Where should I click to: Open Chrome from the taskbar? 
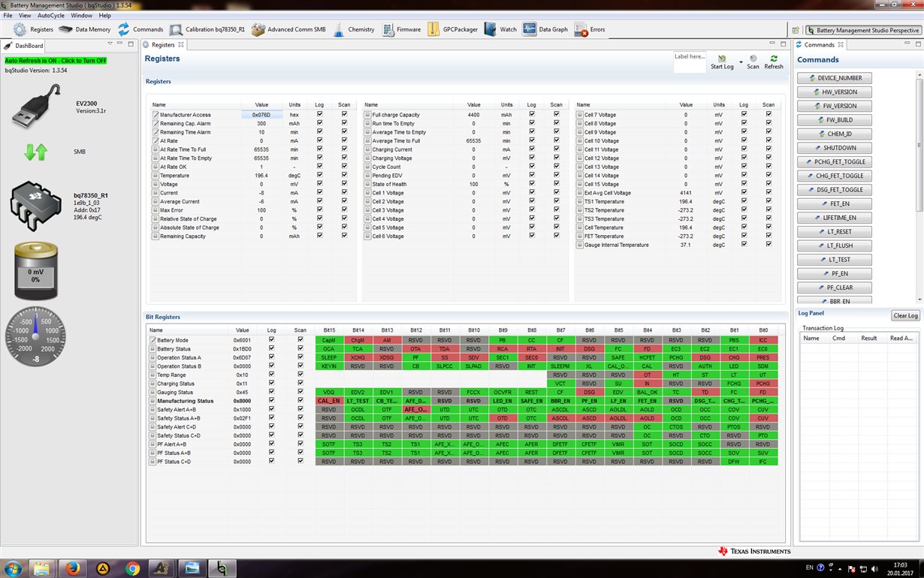click(133, 568)
